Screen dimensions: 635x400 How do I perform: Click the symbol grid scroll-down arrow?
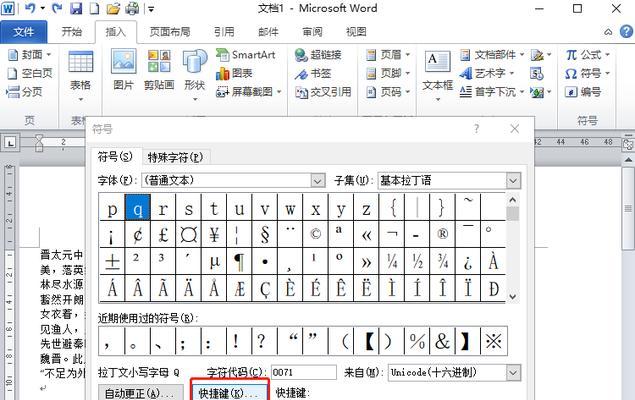pos(513,296)
